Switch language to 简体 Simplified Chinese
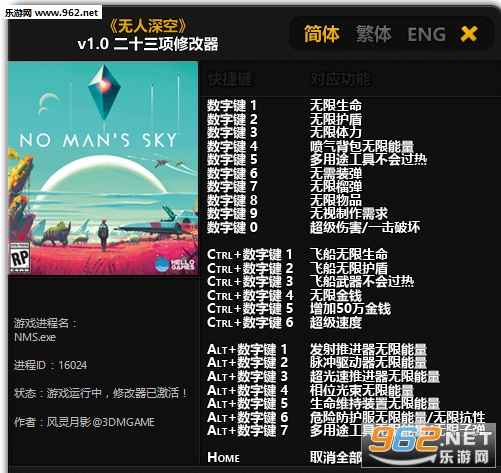The height and width of the screenshot is (473, 501). (321, 34)
